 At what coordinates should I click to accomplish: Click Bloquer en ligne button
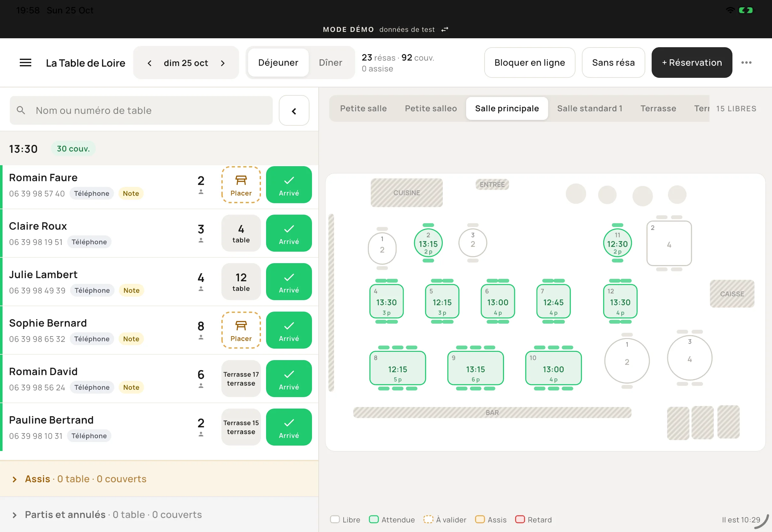(x=530, y=63)
